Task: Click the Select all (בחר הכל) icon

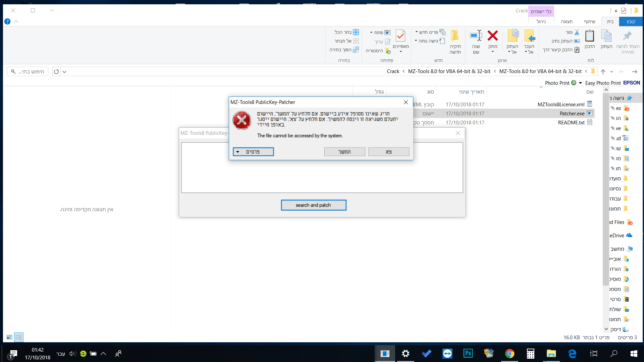Action: [x=356, y=32]
